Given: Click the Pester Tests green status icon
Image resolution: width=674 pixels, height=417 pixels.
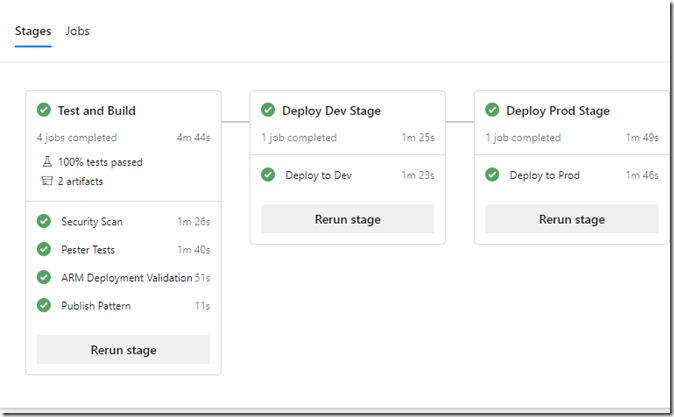Looking at the screenshot, I should [44, 249].
